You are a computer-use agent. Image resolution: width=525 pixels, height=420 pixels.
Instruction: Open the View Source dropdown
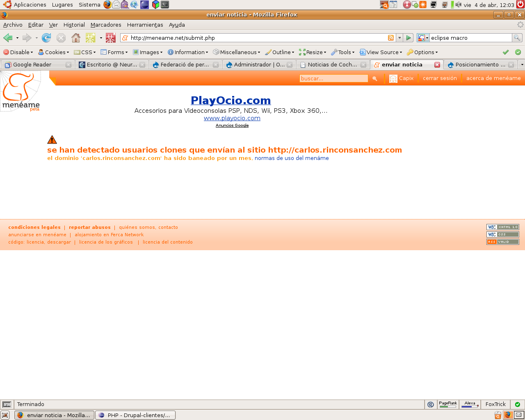coord(381,52)
